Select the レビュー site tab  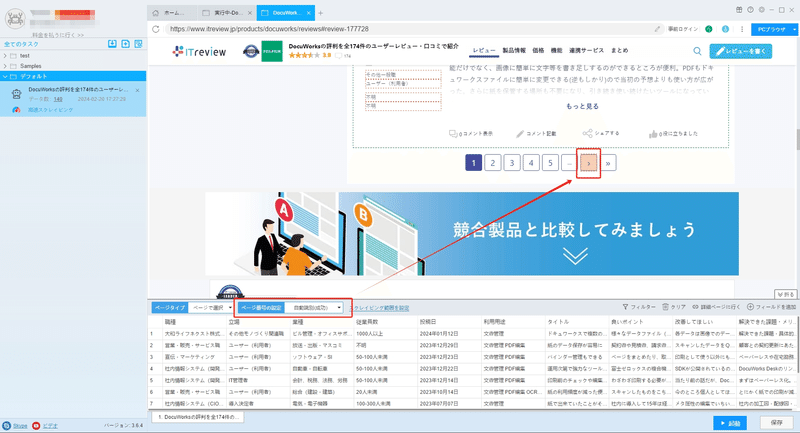point(484,50)
